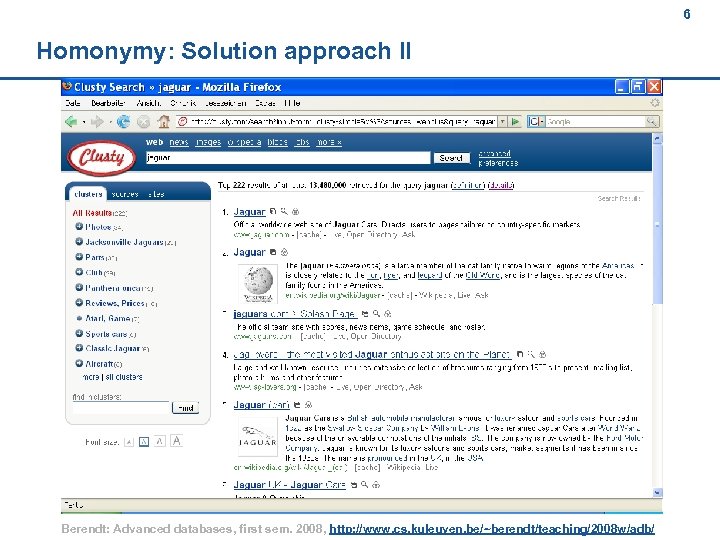Expand the Photos cluster
This screenshot has width=720, height=540.
click(x=79, y=226)
